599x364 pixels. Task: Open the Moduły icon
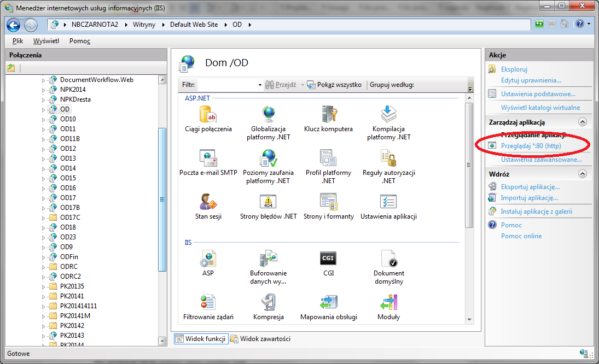coord(388,302)
